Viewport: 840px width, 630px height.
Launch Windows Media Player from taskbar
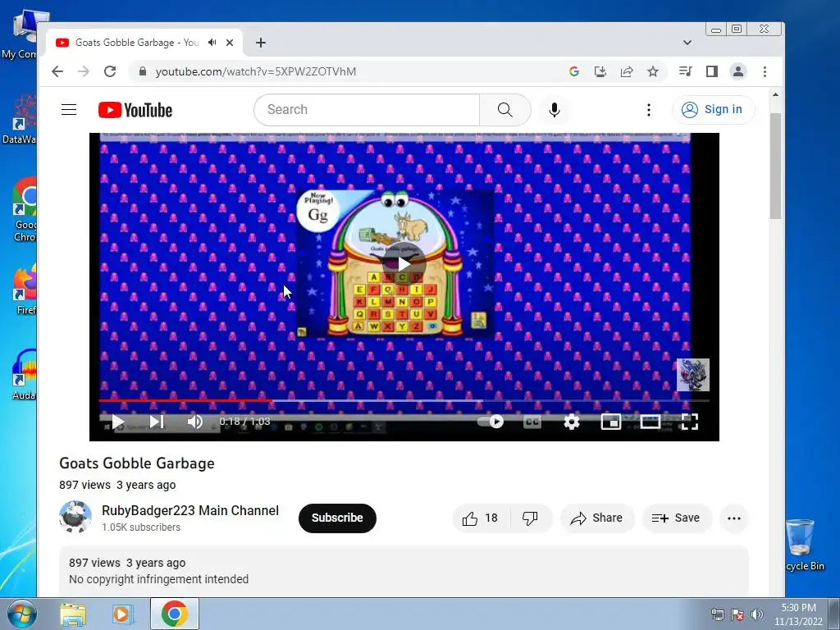pyautogui.click(x=123, y=614)
